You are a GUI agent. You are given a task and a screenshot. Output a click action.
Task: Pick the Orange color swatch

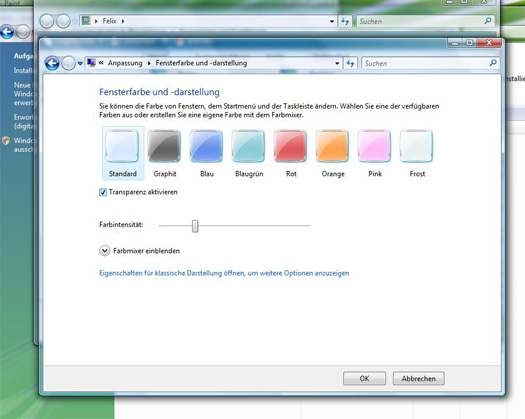click(332, 153)
